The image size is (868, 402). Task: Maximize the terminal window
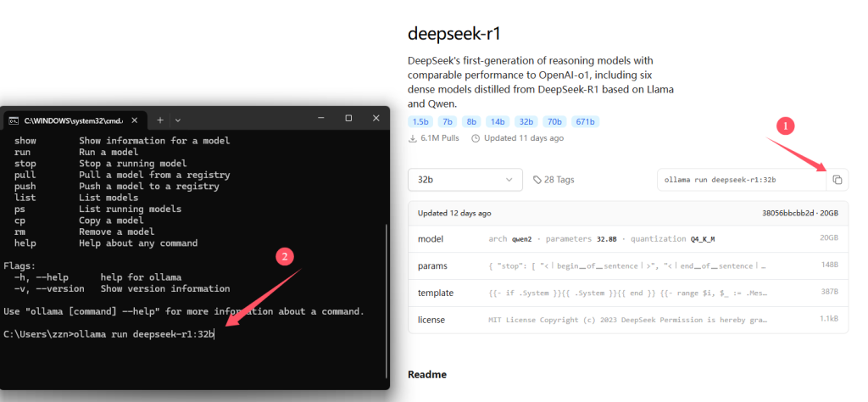tap(348, 119)
